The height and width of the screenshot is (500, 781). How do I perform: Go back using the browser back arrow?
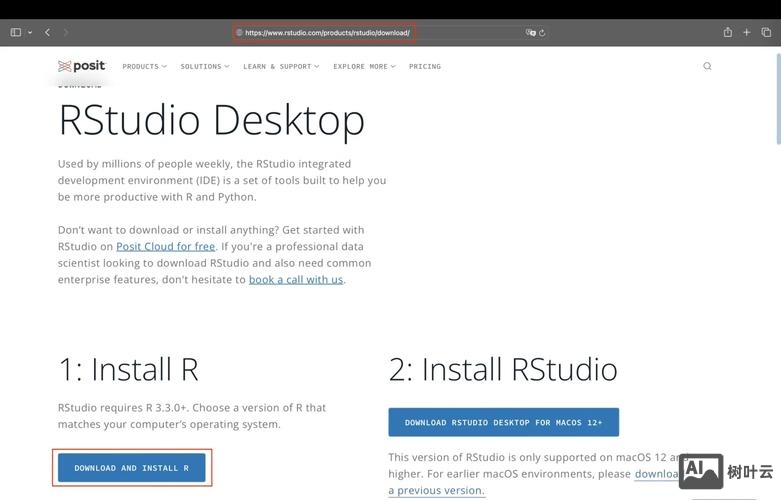tap(47, 32)
